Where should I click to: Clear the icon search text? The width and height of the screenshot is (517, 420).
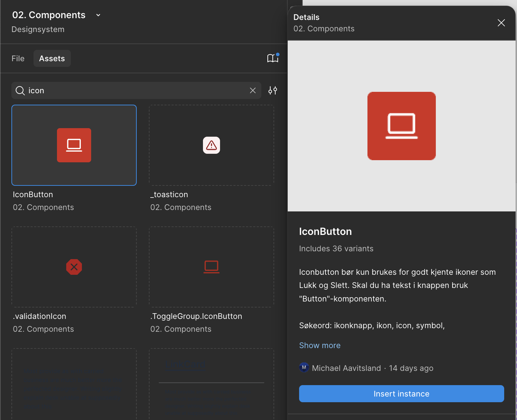pyautogui.click(x=253, y=91)
